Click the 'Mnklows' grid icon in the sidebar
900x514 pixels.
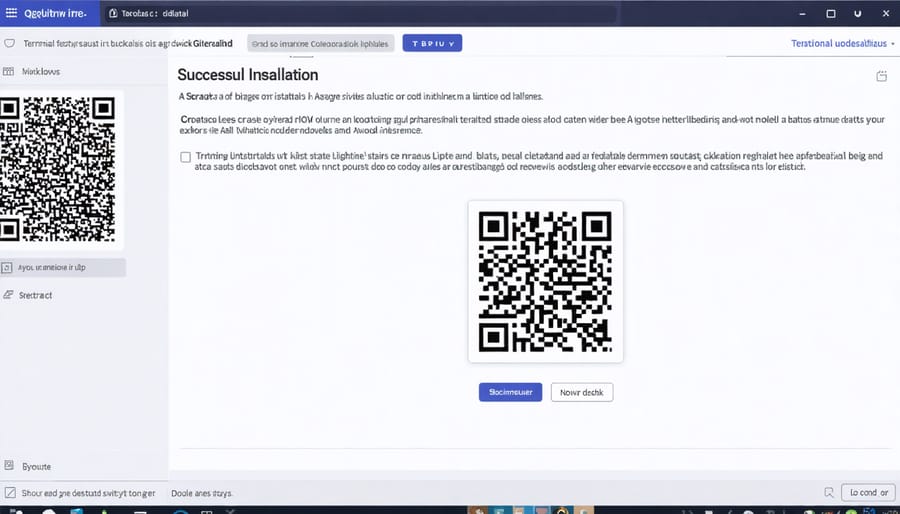[8, 72]
